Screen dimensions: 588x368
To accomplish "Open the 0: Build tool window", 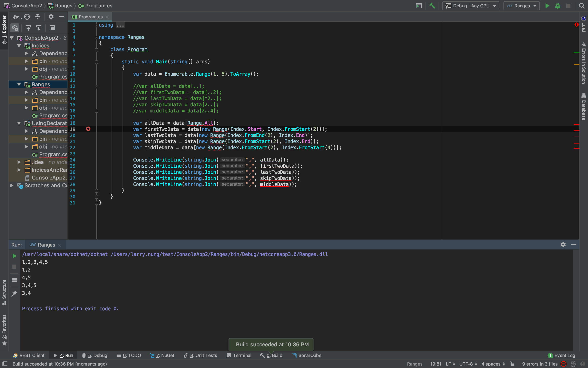I will click(271, 355).
